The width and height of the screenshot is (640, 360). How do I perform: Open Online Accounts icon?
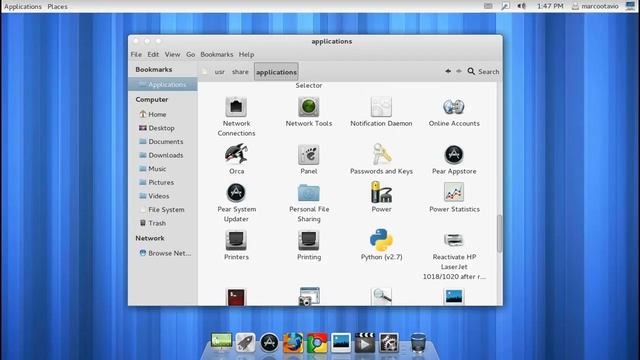click(x=454, y=107)
